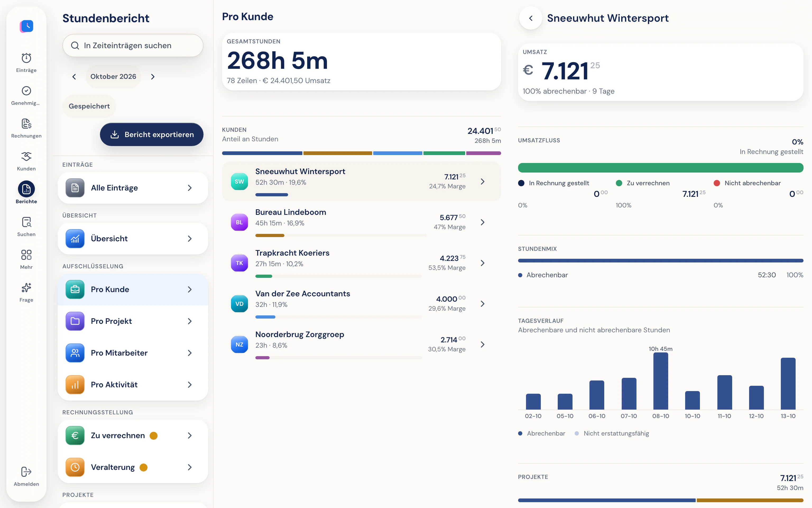Open Alle Einträge menu item

[x=133, y=188]
